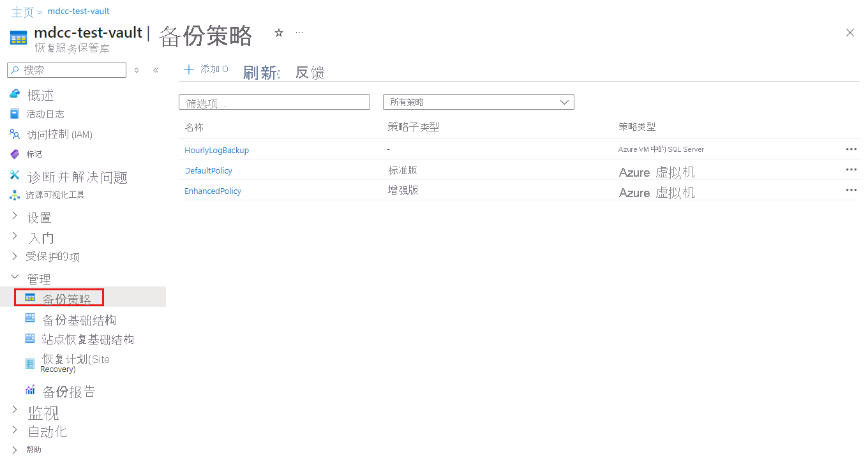This screenshot has height=460, width=868.
Task: Open the 所有策略 policy type dropdown
Action: click(479, 102)
